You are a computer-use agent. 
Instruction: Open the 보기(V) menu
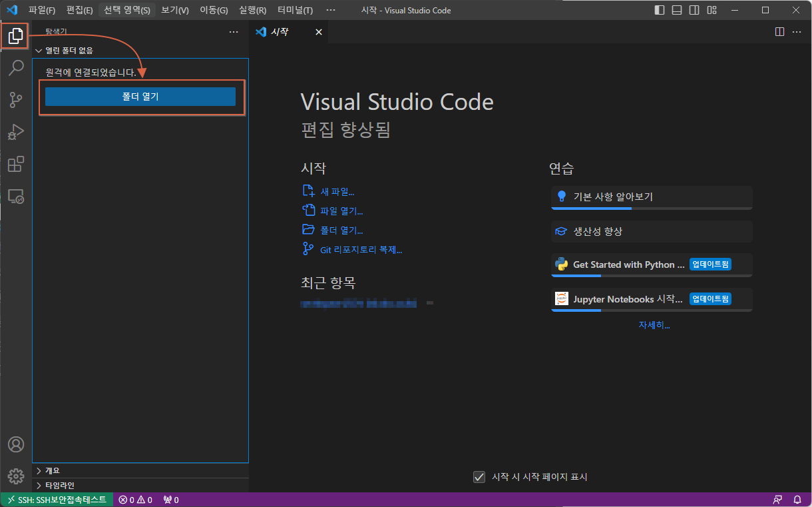(x=175, y=11)
